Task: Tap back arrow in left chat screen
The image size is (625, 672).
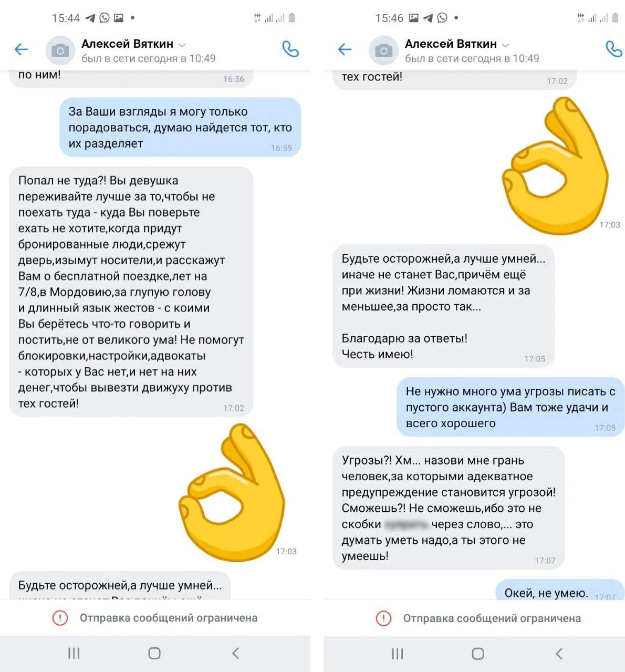Action: [x=22, y=50]
